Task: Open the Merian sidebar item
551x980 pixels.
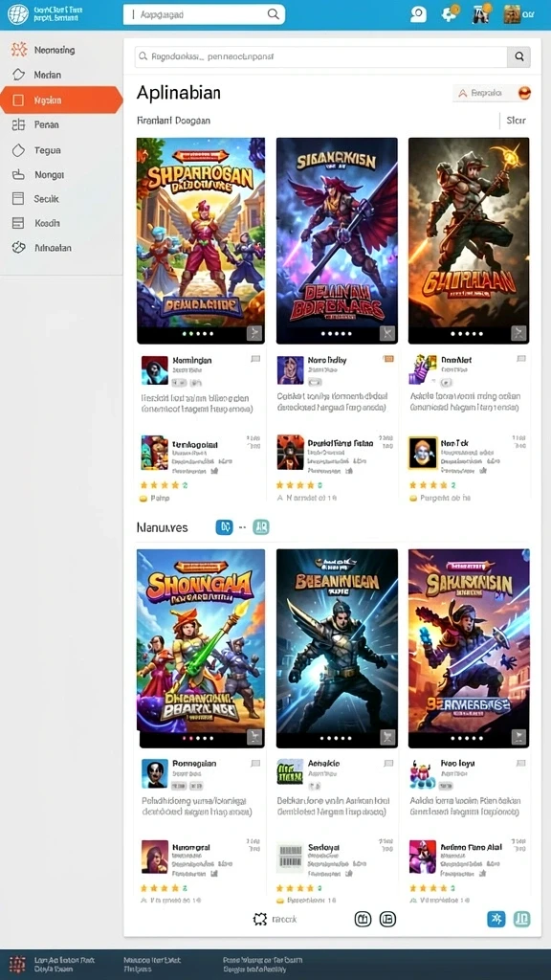Action: (x=61, y=75)
